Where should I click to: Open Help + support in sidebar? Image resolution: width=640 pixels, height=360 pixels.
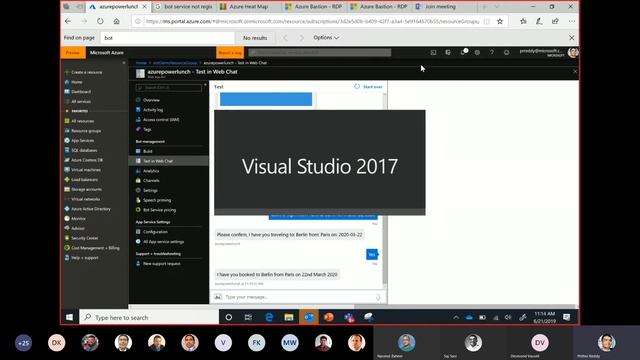[84, 258]
